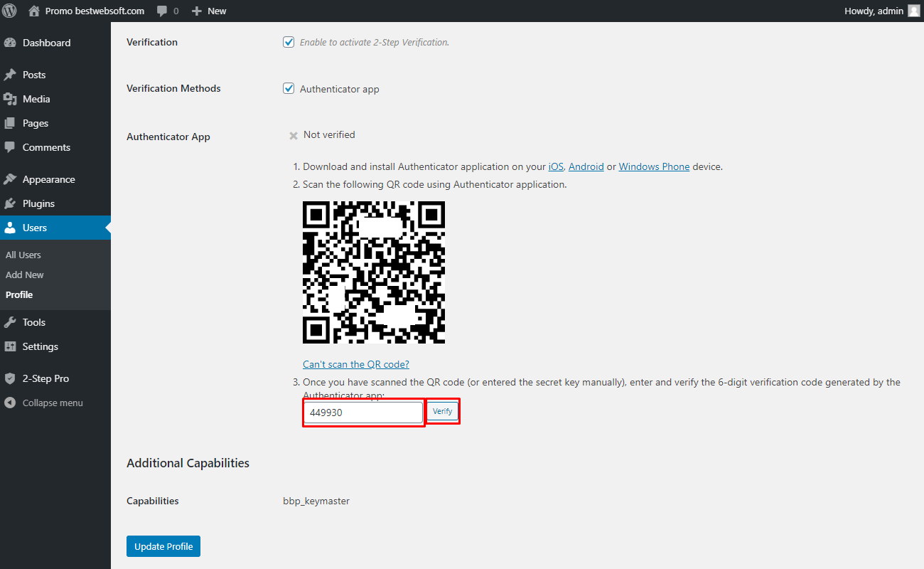Click the Appearance paintbrush icon
924x569 pixels.
(10, 179)
